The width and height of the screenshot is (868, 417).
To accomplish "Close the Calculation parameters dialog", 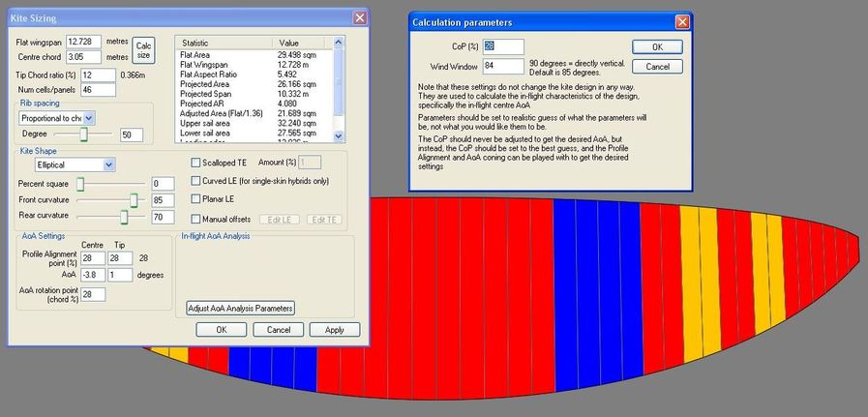I will tap(681, 21).
